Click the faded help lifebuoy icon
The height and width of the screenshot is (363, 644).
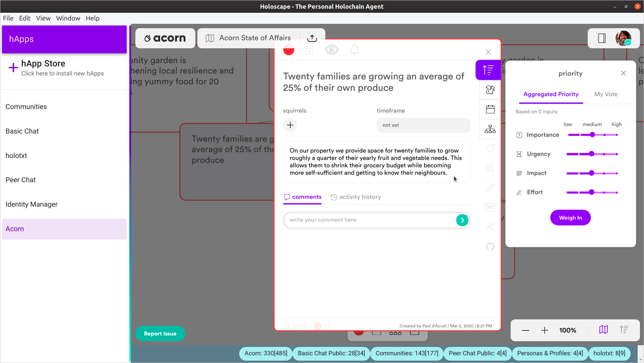click(490, 168)
